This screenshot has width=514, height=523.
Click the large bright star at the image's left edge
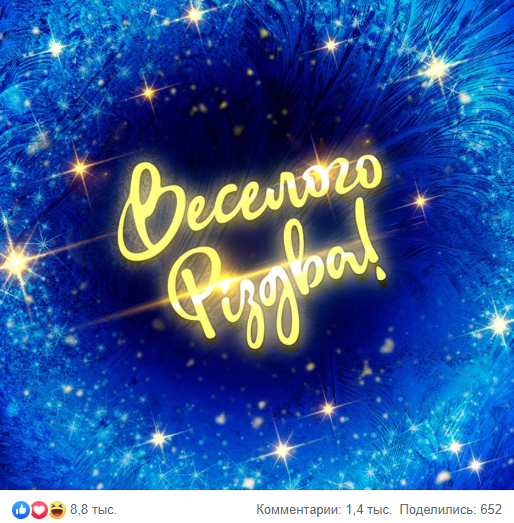(15, 262)
